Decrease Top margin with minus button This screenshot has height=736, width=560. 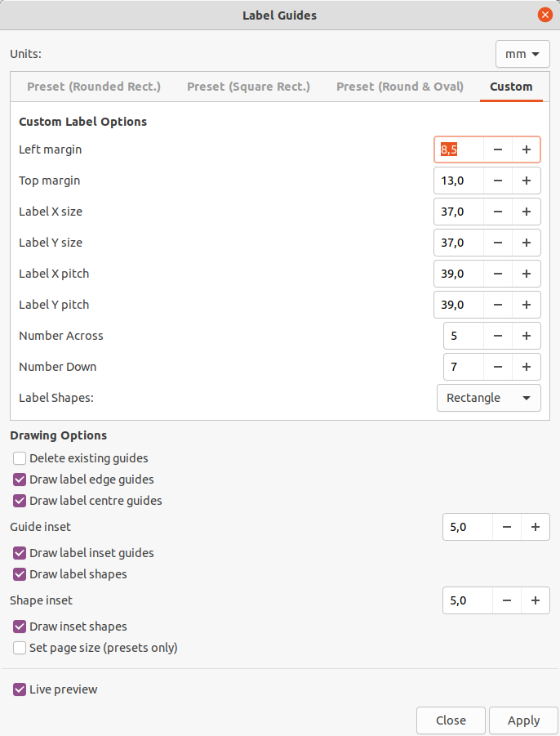(x=498, y=181)
